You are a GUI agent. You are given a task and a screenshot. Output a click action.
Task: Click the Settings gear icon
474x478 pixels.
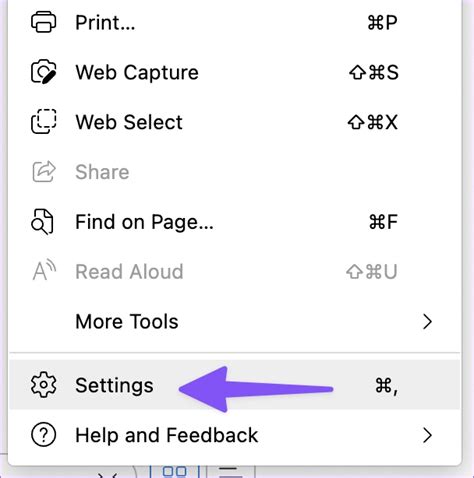[x=44, y=385]
